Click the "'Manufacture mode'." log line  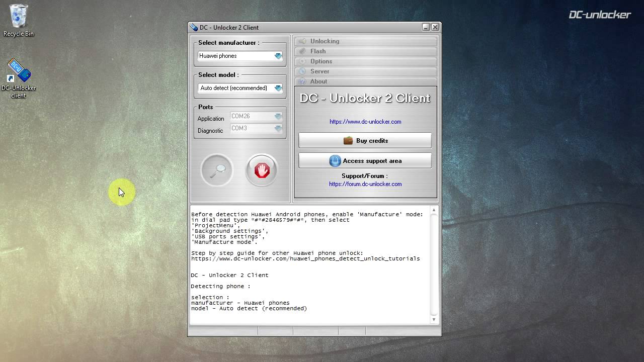click(x=224, y=242)
